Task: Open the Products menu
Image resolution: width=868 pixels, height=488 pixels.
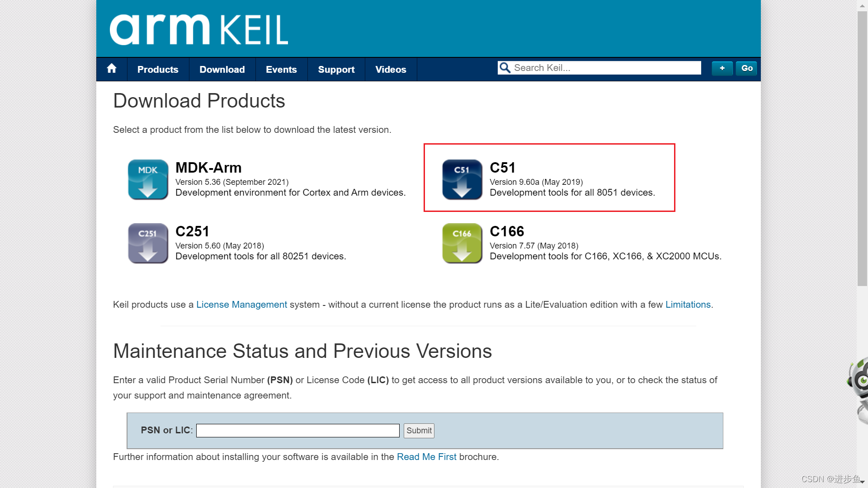Action: pos(157,69)
